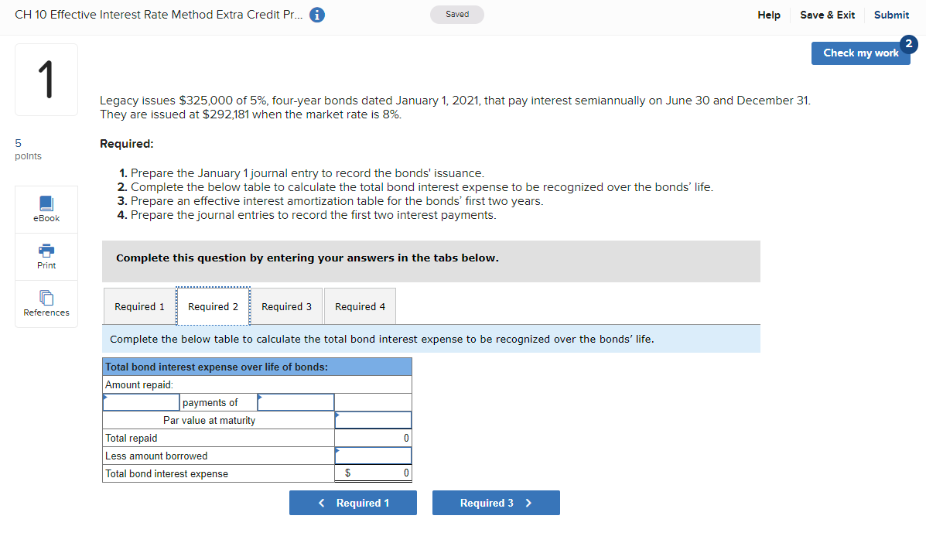926x560 pixels.
Task: Click the Par value at maturity amount cell
Action: coord(373,420)
